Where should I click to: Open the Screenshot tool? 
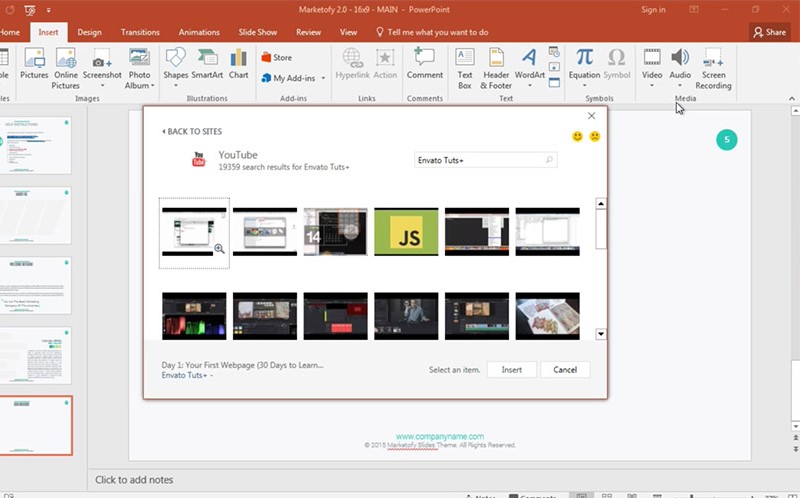pyautogui.click(x=102, y=64)
